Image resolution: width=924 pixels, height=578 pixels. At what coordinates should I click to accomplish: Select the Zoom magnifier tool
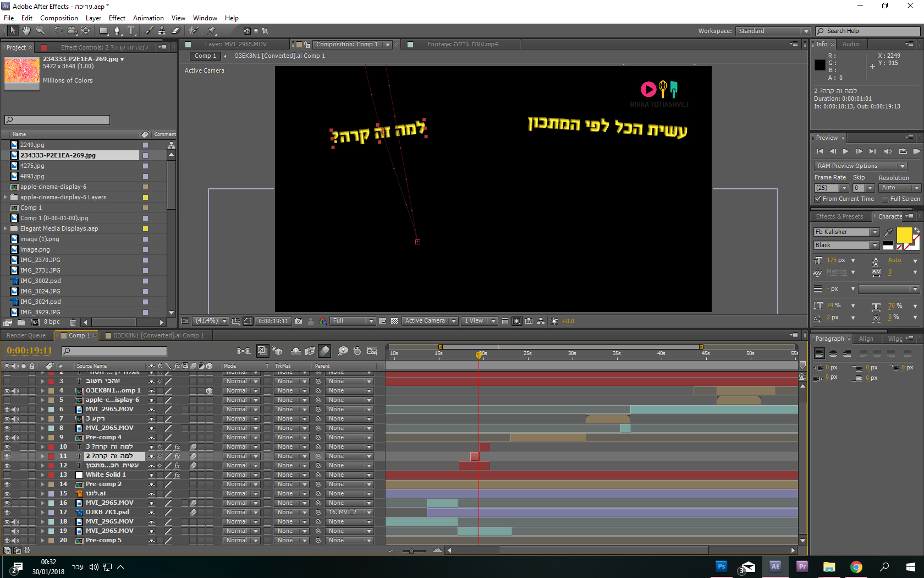coord(40,31)
